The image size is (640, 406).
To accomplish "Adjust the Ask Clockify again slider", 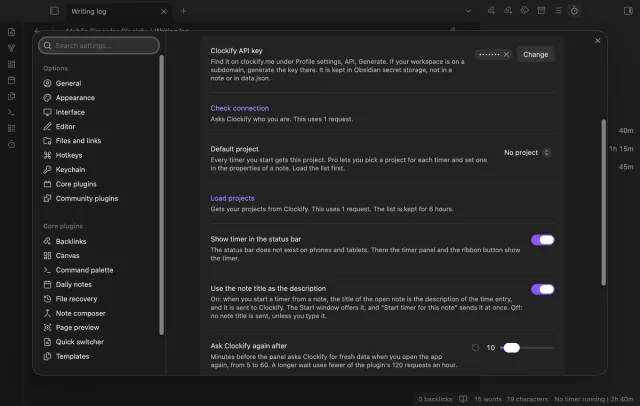I will click(527, 348).
